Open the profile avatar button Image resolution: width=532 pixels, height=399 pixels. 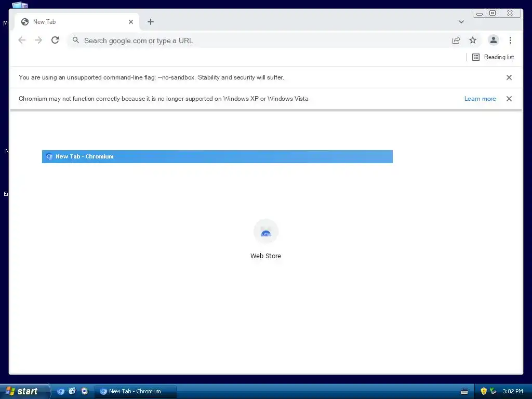click(x=494, y=41)
